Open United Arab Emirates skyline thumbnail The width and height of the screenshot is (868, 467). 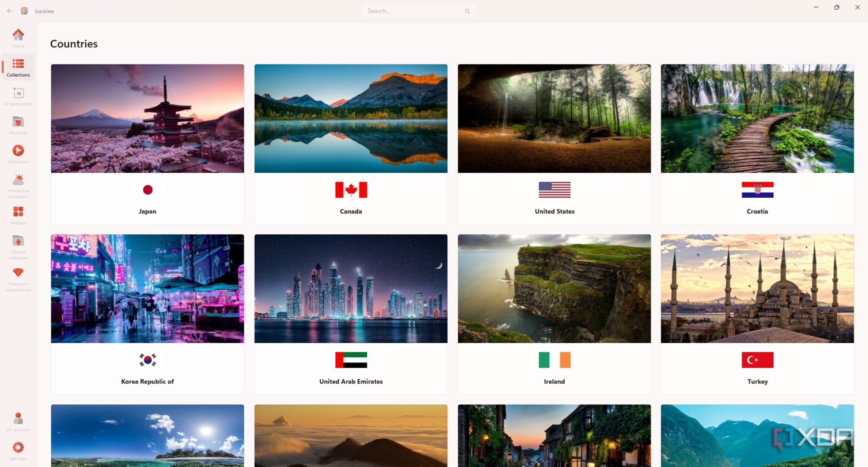[x=351, y=289]
